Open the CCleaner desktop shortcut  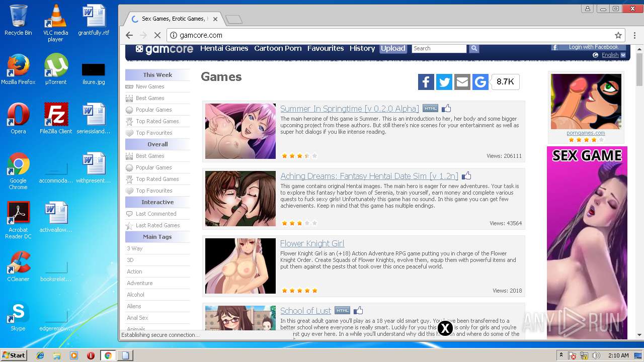18,266
